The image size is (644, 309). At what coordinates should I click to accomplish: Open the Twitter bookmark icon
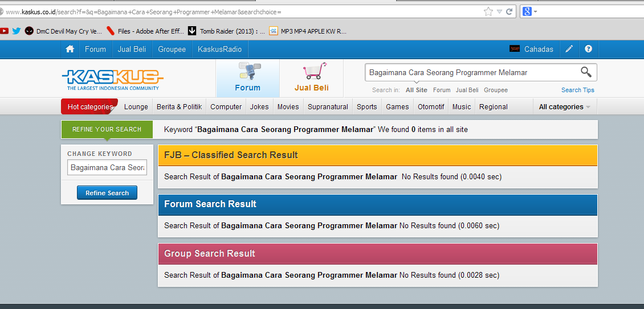[17, 31]
